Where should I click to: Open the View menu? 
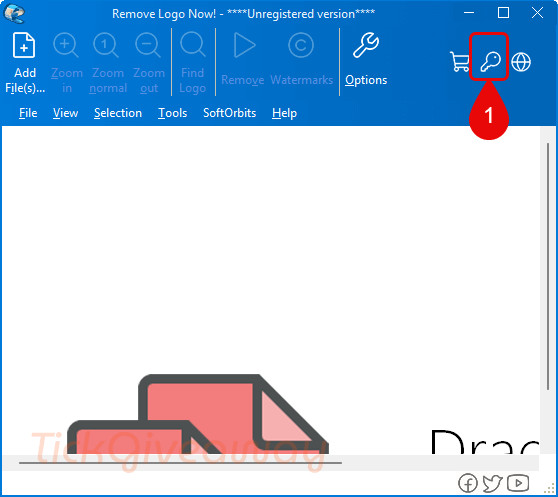pos(65,113)
